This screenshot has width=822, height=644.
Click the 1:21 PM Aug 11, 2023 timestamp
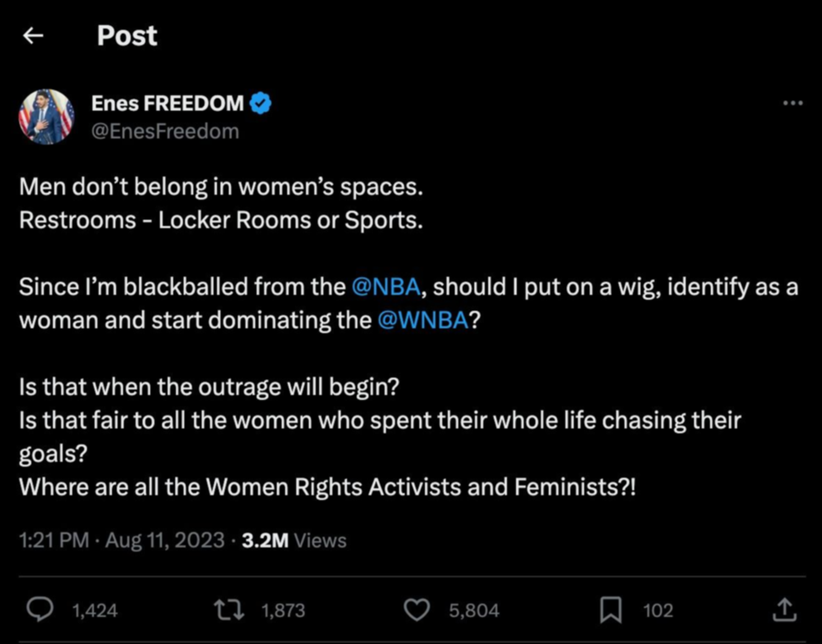(x=122, y=540)
